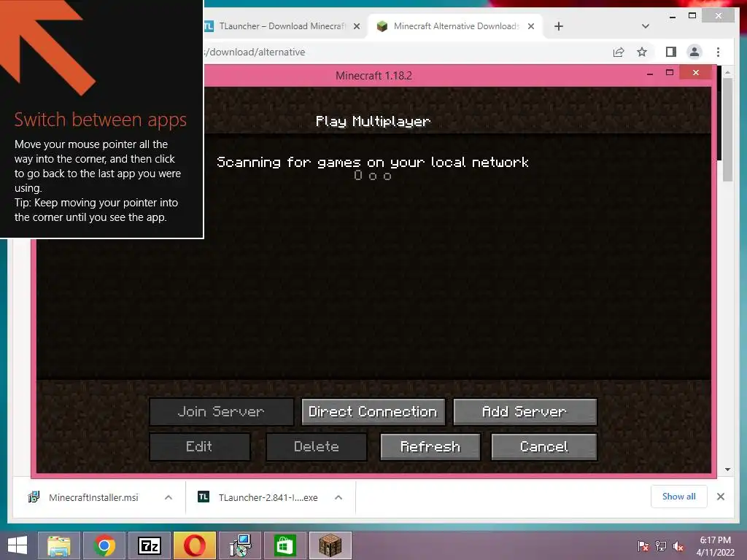Switch to Minecraft taskbar icon
The width and height of the screenshot is (747, 560).
pos(330,545)
